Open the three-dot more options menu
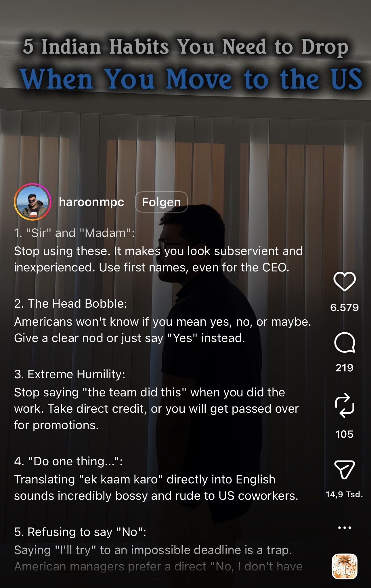The image size is (371, 588). 345,528
